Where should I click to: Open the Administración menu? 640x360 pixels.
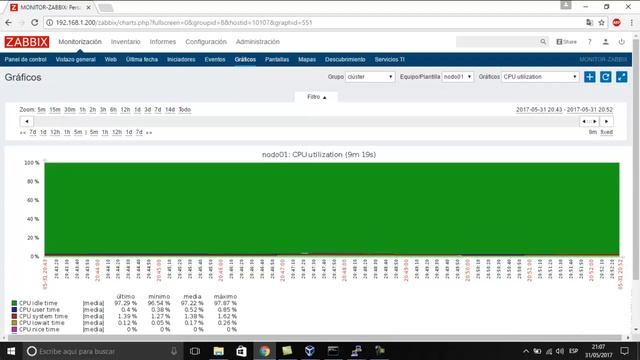pyautogui.click(x=258, y=42)
